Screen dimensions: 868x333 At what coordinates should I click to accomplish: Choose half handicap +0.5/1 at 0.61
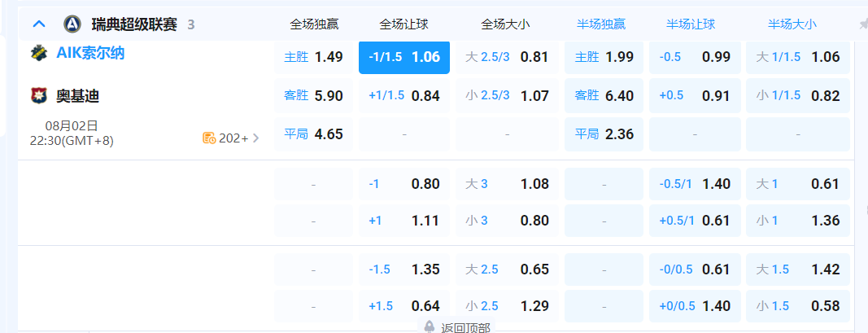tap(695, 221)
